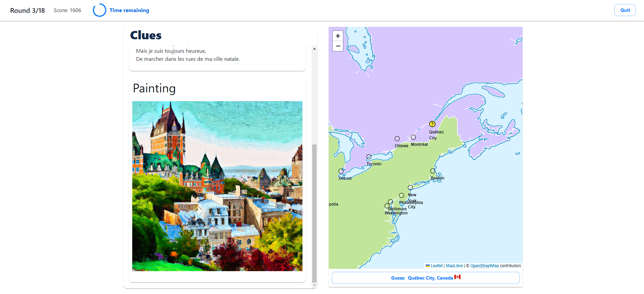Click the line ending 'ma ville natale.'
Screen dimensions: 644x294
(x=188, y=59)
